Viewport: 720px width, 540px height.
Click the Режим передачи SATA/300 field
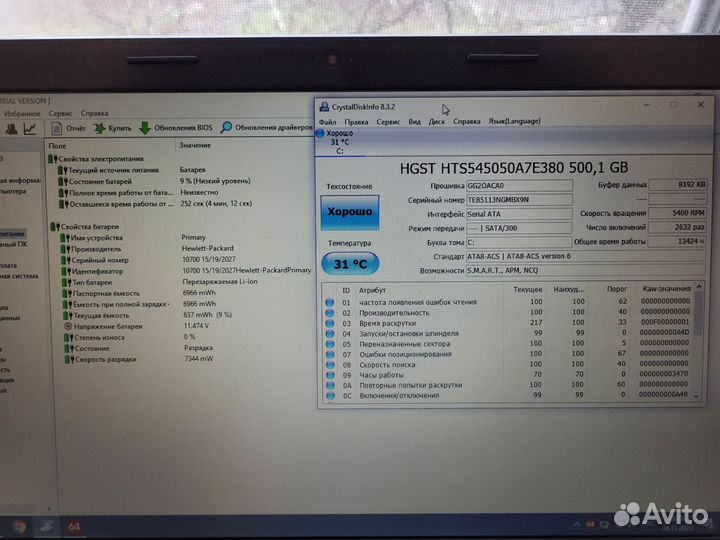pos(519,228)
